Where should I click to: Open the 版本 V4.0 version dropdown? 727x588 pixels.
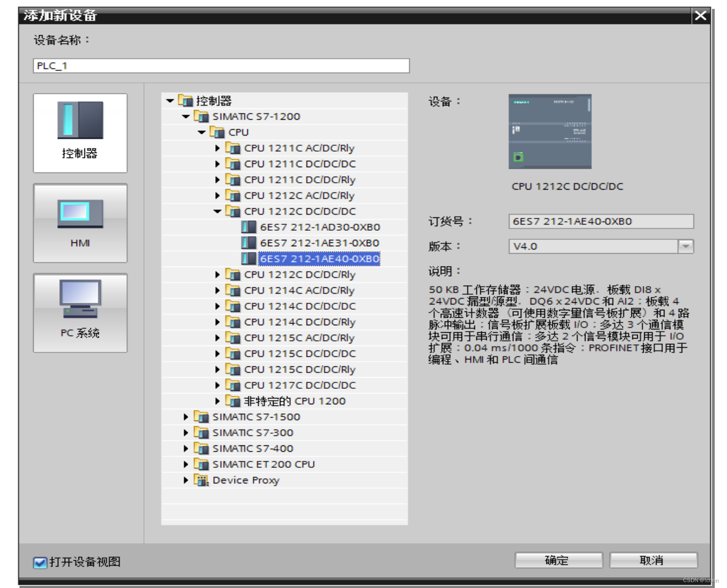click(x=685, y=246)
